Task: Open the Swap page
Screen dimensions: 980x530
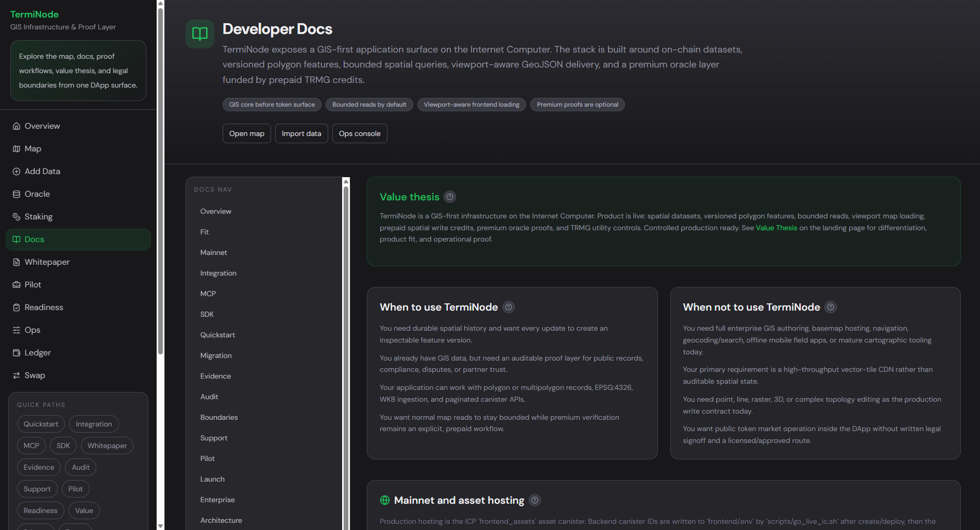Action: (78, 375)
